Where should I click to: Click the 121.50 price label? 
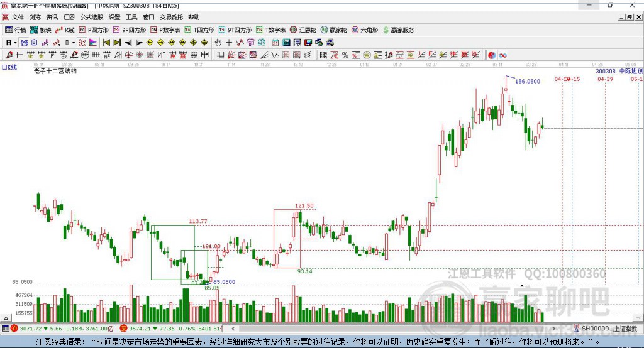coord(304,205)
